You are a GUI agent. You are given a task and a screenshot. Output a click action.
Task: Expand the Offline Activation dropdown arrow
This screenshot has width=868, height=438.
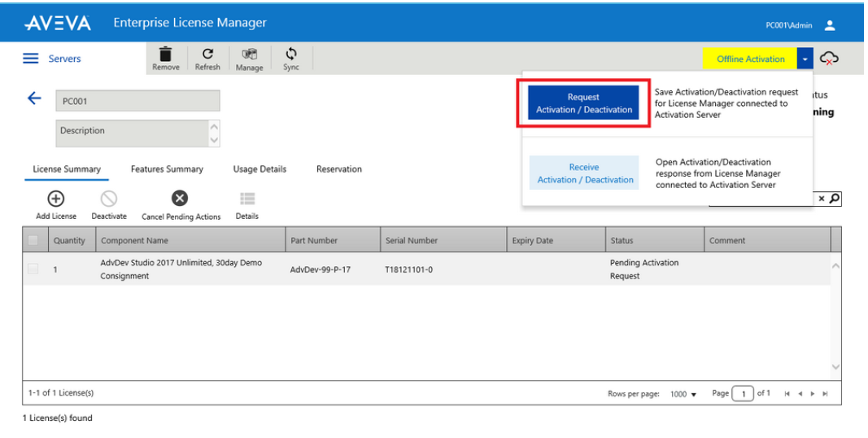pyautogui.click(x=805, y=59)
